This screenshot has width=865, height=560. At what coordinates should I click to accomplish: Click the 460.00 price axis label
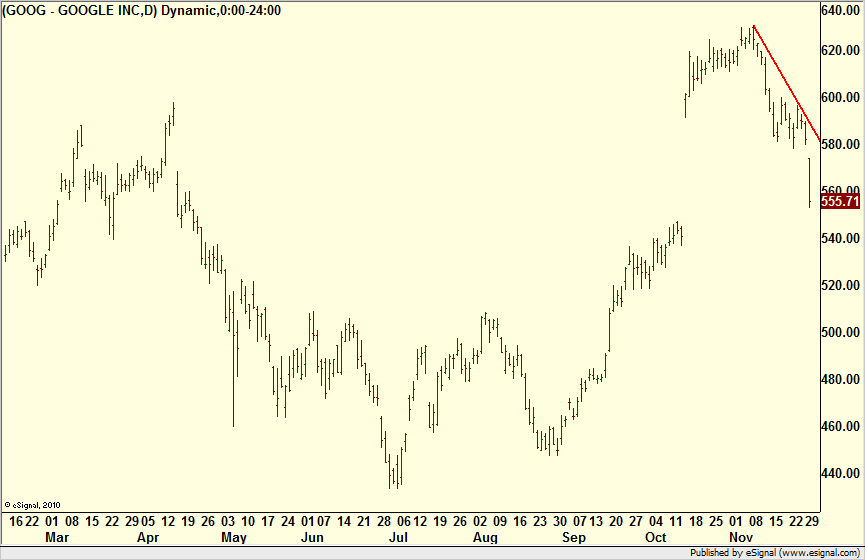[x=840, y=426]
